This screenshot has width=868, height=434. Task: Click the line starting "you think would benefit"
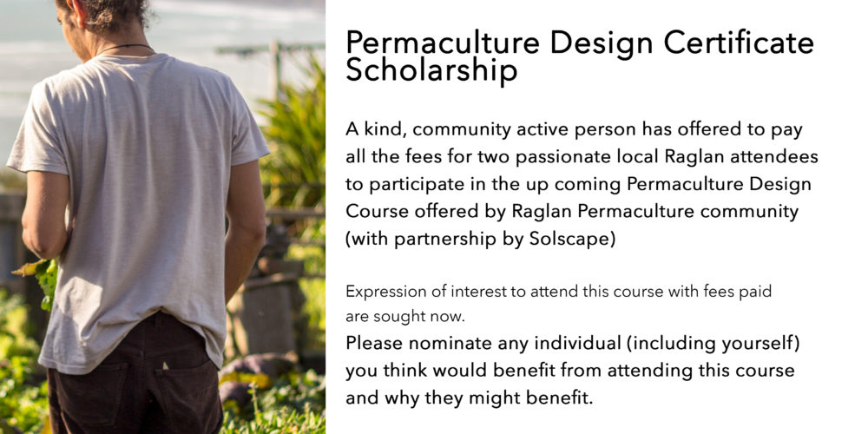pos(570,371)
